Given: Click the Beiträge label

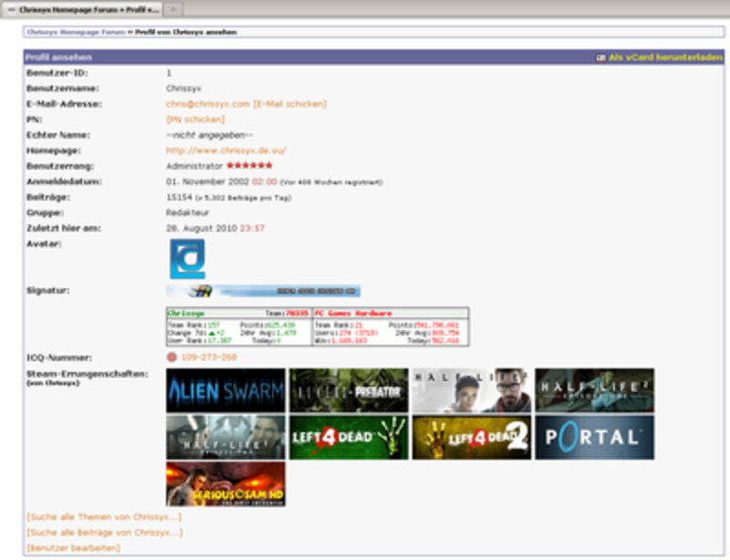Looking at the screenshot, I should click(x=48, y=197).
